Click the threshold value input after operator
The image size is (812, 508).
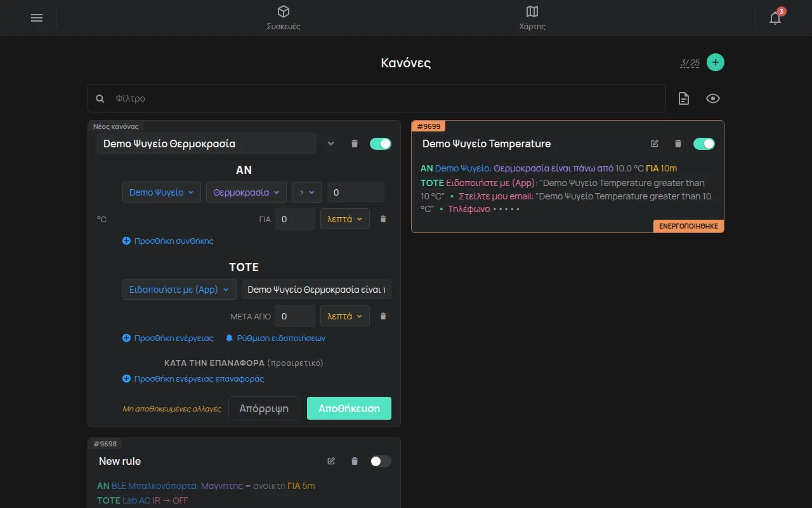pyautogui.click(x=356, y=192)
